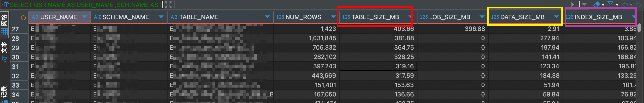
Task: Click the DATA_SIZE_MB column header
Action: (x=522, y=17)
